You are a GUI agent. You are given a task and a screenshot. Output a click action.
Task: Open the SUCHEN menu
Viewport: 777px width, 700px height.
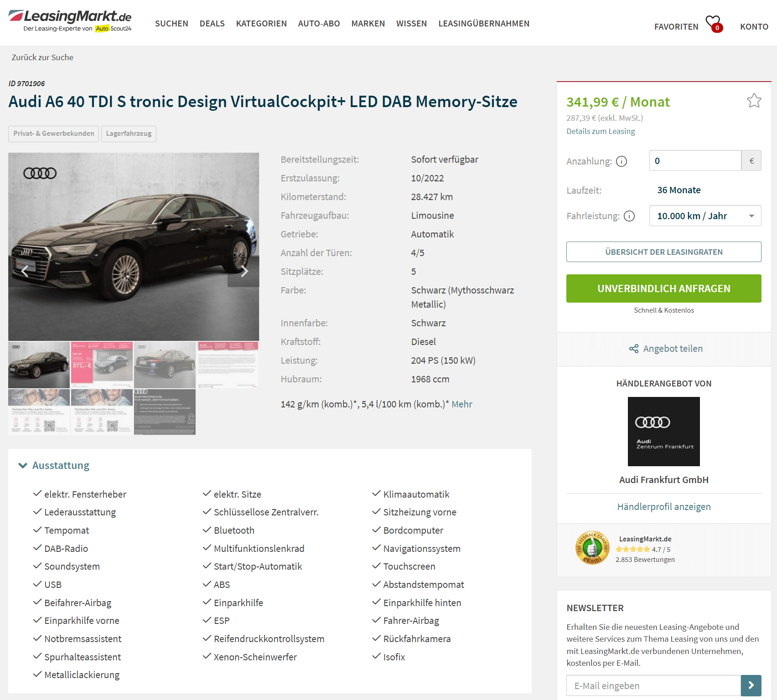coord(171,23)
